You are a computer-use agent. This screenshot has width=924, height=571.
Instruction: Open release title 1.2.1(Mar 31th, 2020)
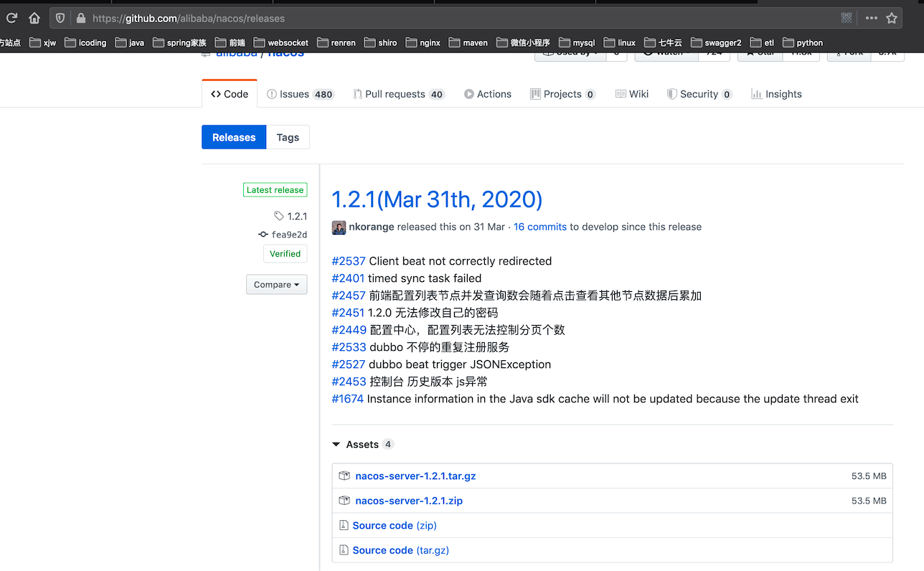tap(437, 199)
